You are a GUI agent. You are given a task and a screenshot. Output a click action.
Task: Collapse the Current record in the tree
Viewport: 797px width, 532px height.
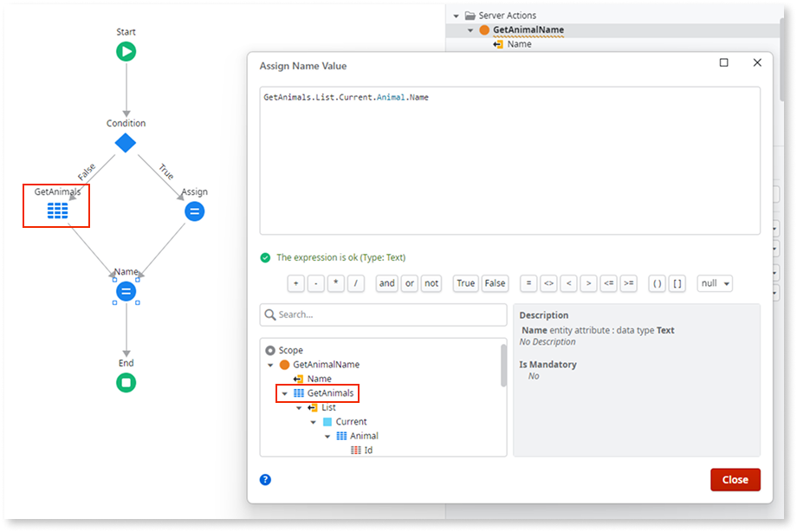click(x=314, y=421)
